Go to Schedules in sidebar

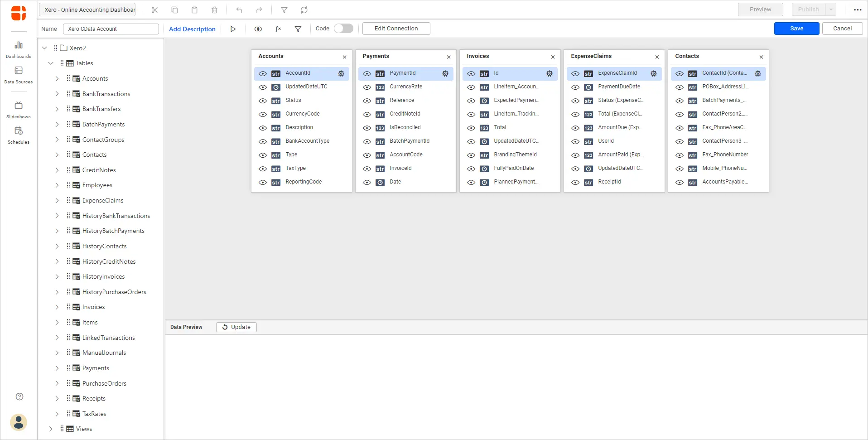19,135
